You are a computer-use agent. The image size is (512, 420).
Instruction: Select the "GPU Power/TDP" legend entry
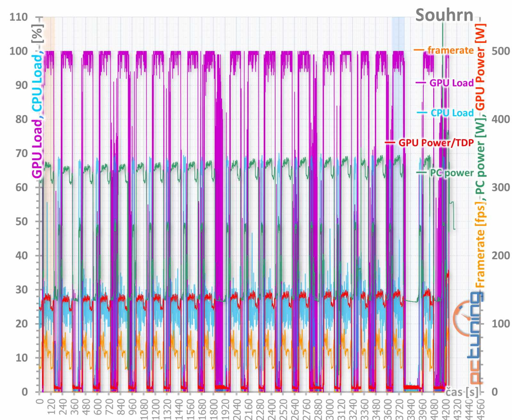coord(436,143)
